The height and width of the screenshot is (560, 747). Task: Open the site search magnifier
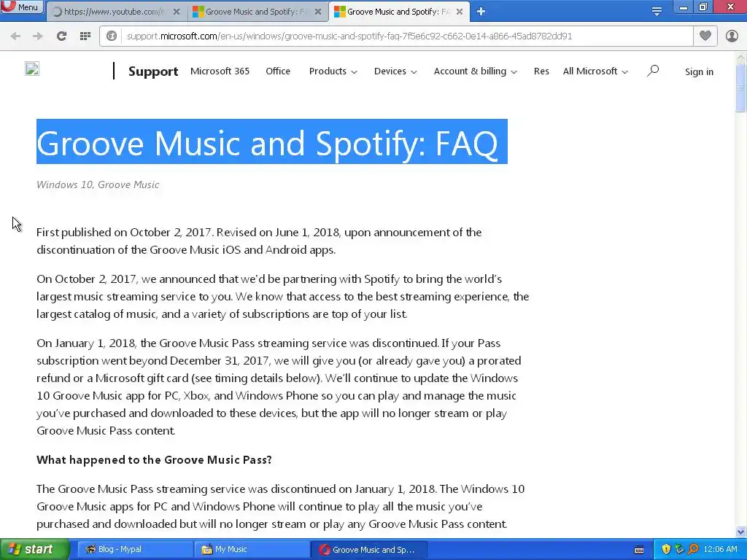[653, 71]
